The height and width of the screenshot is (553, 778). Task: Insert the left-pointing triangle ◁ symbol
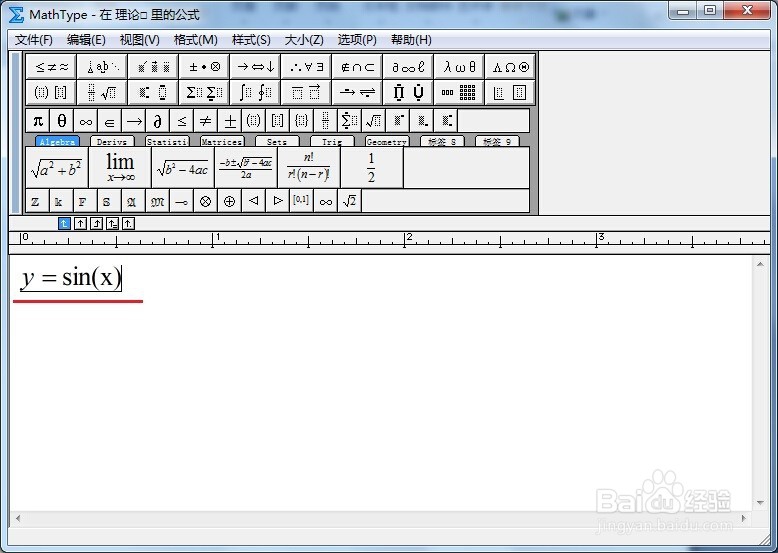click(254, 201)
